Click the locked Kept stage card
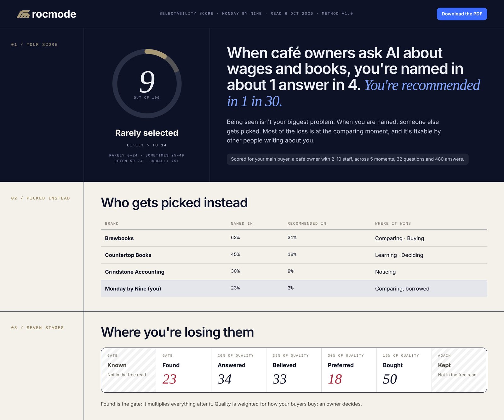The image size is (504, 420). click(459, 370)
